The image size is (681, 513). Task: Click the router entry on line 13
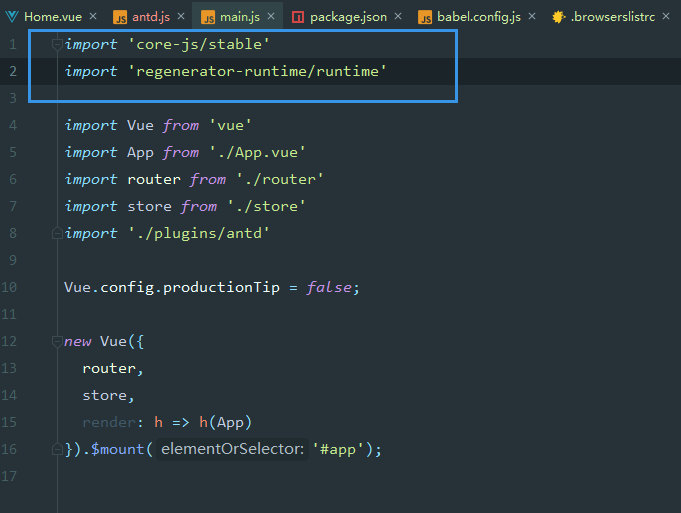tap(109, 368)
